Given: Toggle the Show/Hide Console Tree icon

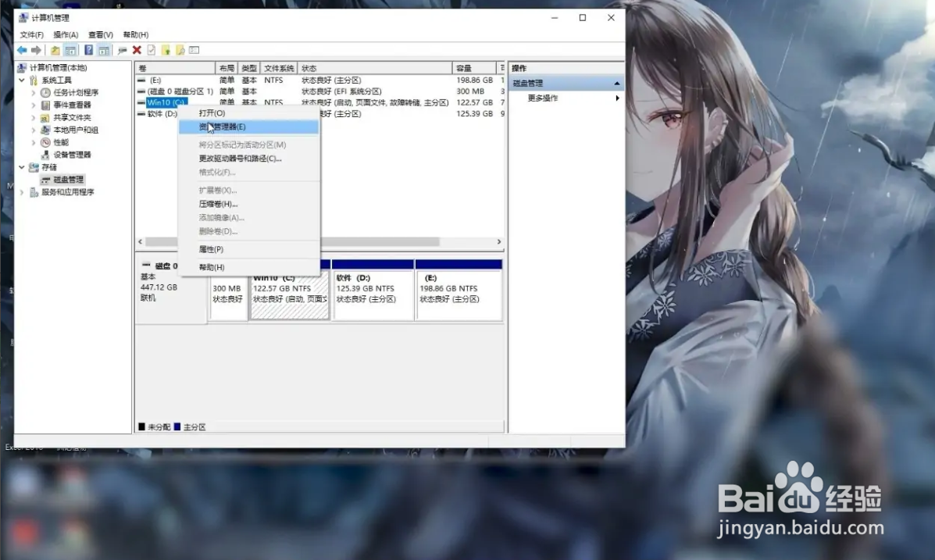Looking at the screenshot, I should click(70, 50).
